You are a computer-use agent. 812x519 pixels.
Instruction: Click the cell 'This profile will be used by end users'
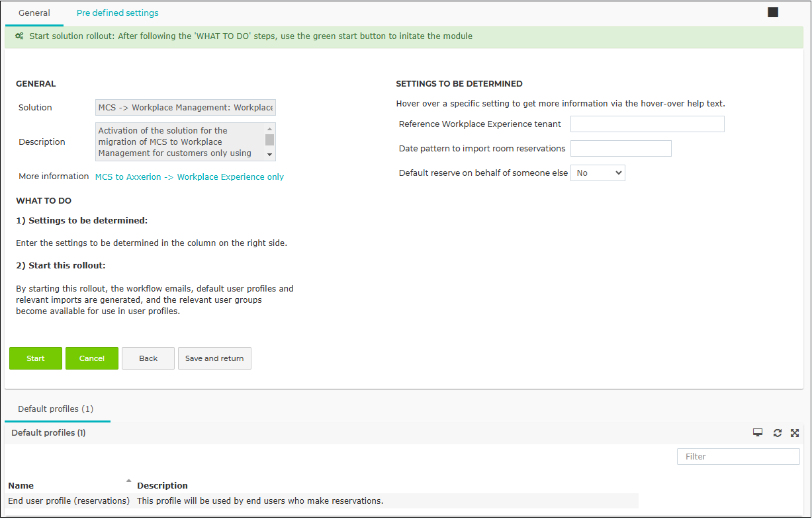[260, 501]
